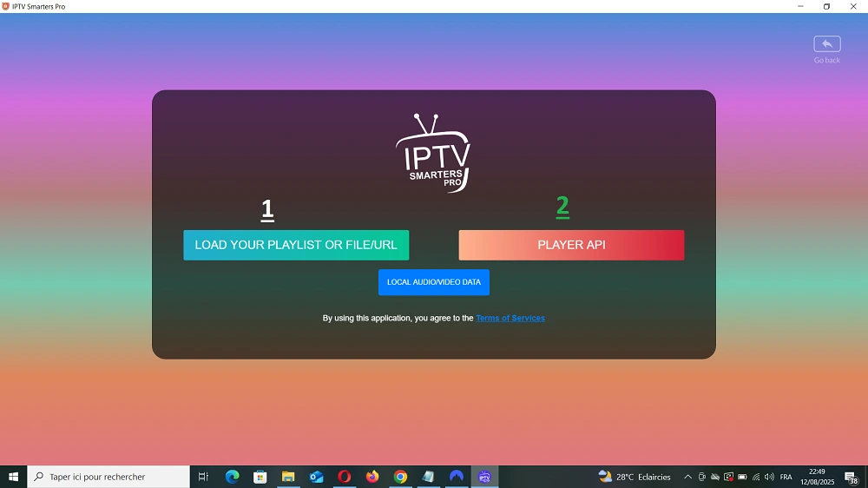This screenshot has height=488, width=868.
Task: Click the security alert tray icon
Action: (728, 477)
